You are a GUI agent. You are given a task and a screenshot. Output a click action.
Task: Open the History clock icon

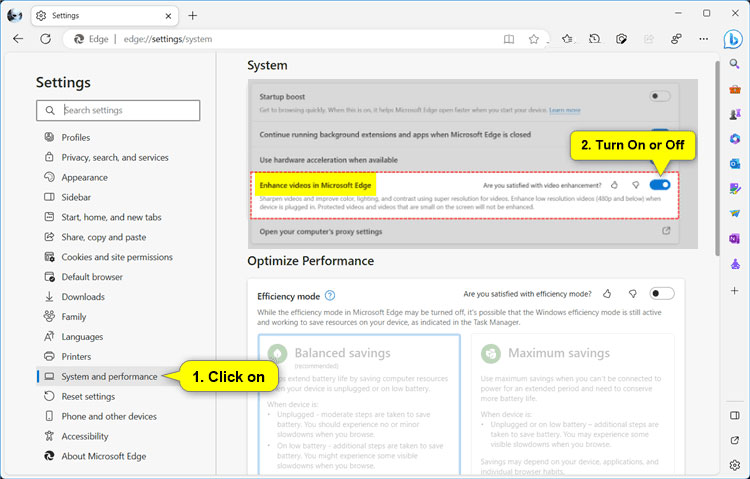[595, 39]
